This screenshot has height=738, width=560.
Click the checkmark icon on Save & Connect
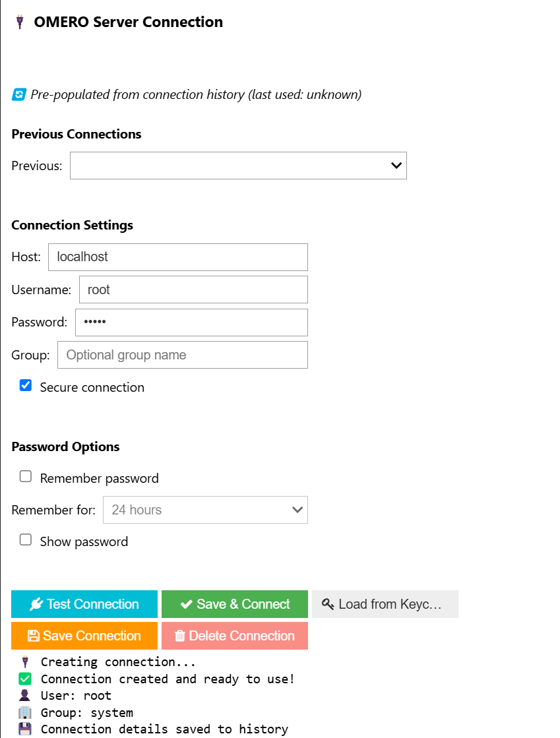coord(187,604)
